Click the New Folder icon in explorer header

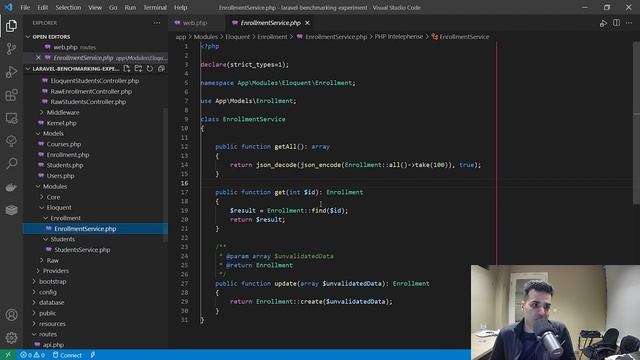pos(138,69)
